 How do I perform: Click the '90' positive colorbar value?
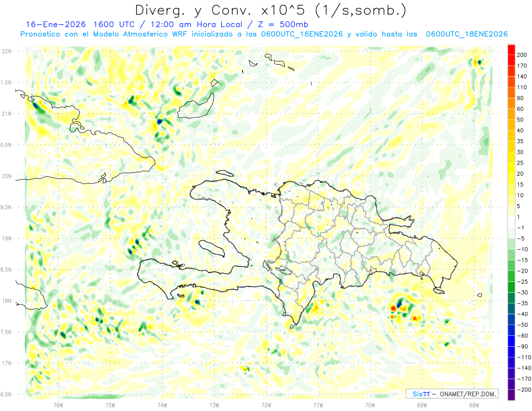[x=520, y=98]
